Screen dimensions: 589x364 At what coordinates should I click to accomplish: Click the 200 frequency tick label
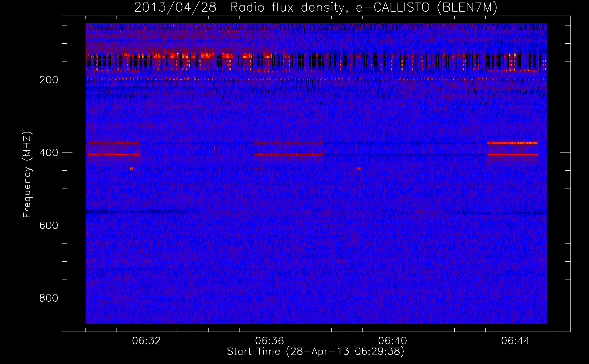coord(49,80)
